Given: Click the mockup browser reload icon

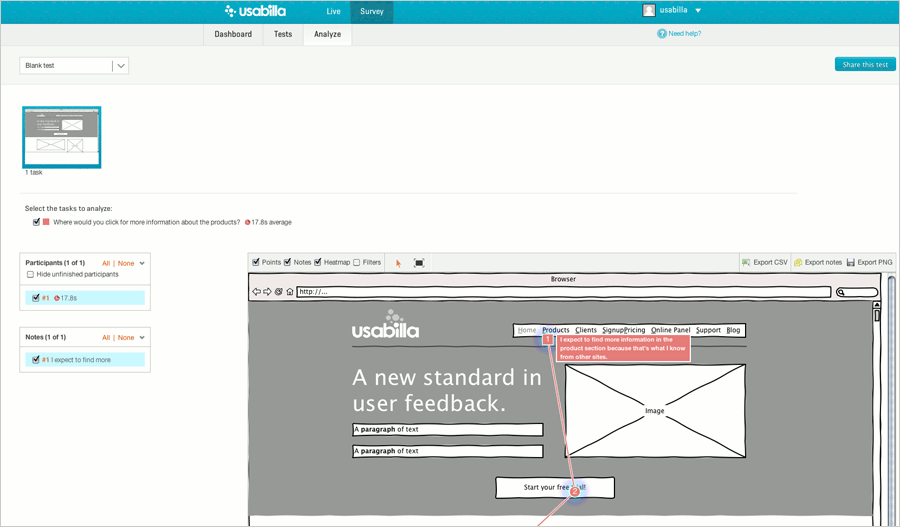Looking at the screenshot, I should (278, 292).
